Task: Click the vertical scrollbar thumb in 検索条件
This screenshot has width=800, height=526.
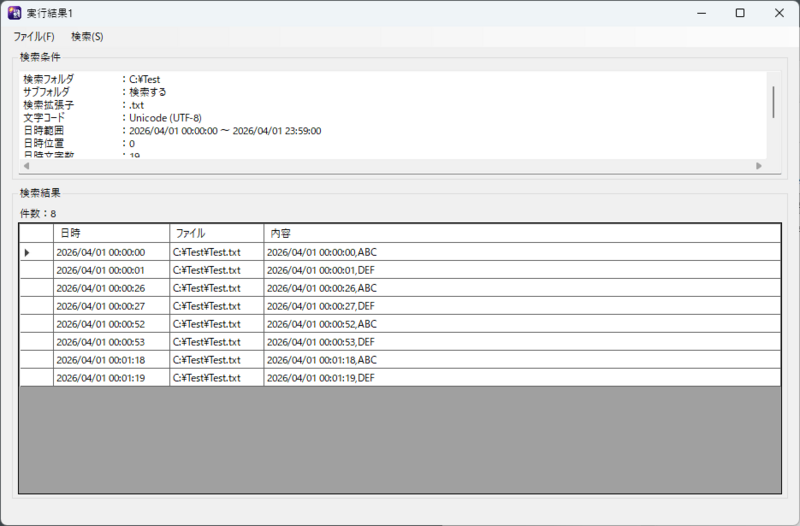Action: (773, 102)
